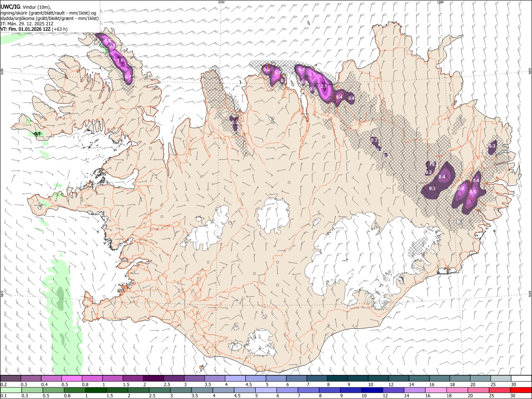This screenshot has height=399, width=532.
Task: Click the 1.9 snowfall value in the Westfjords
Action: point(121,61)
